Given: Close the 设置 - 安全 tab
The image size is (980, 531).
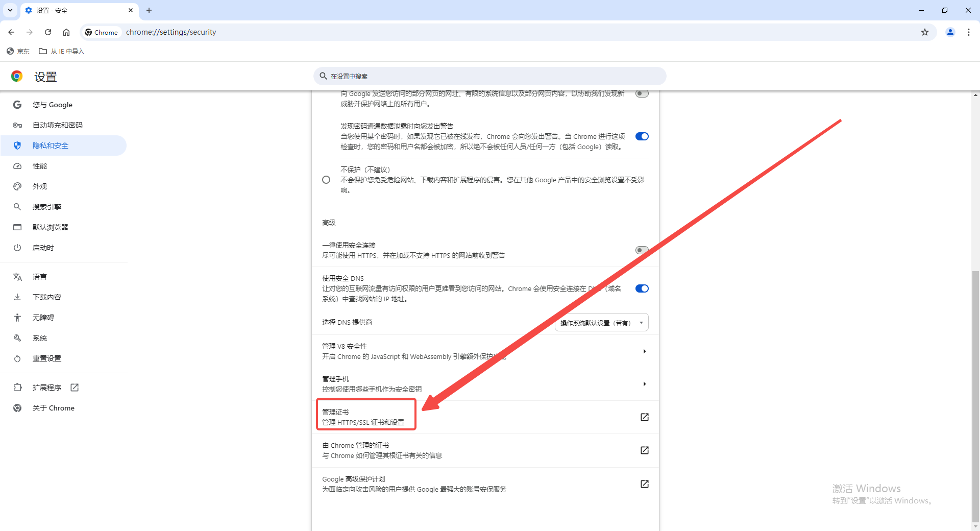Looking at the screenshot, I should (x=131, y=10).
